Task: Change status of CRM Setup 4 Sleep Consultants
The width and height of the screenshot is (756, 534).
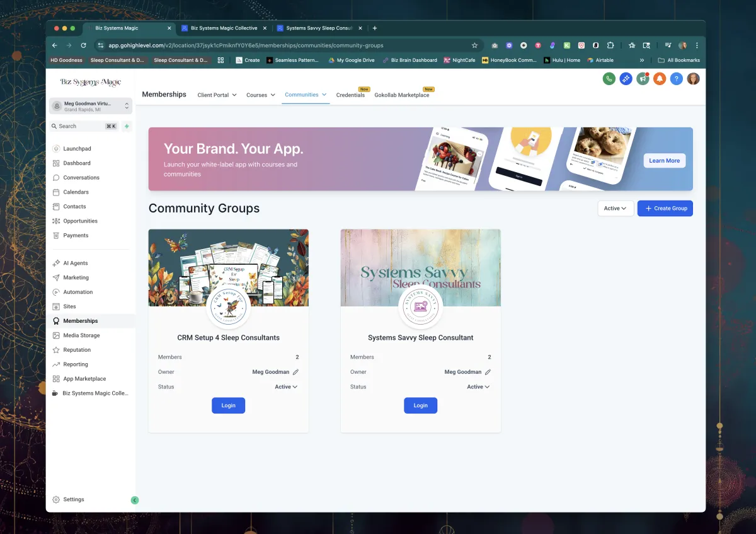Action: [286, 387]
